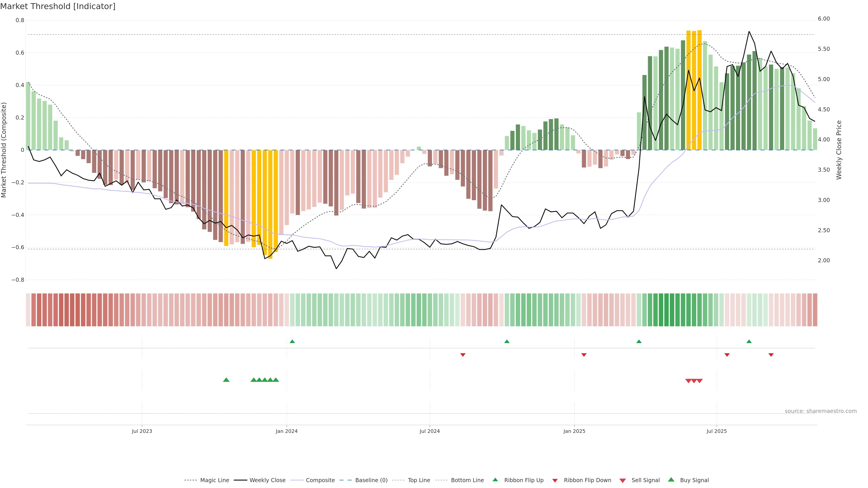Click the Ribbon Flip Up marker before Jan 2025
The image size is (868, 488).
507,342
